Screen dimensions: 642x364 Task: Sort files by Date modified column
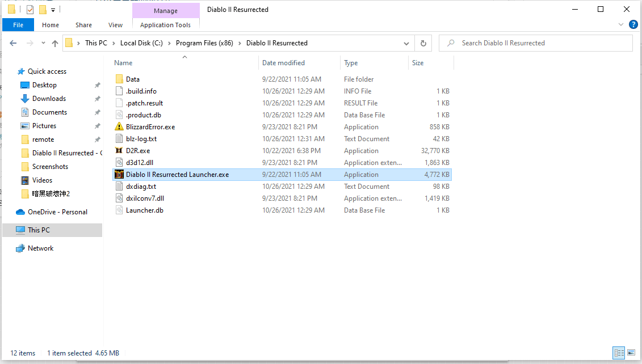coord(283,62)
